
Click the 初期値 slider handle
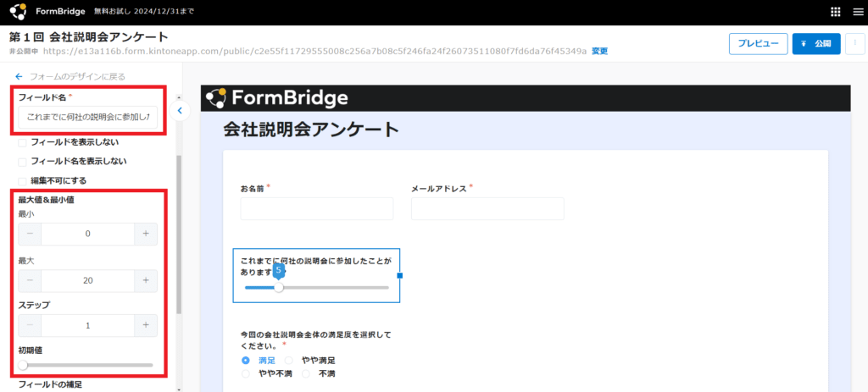click(x=23, y=365)
